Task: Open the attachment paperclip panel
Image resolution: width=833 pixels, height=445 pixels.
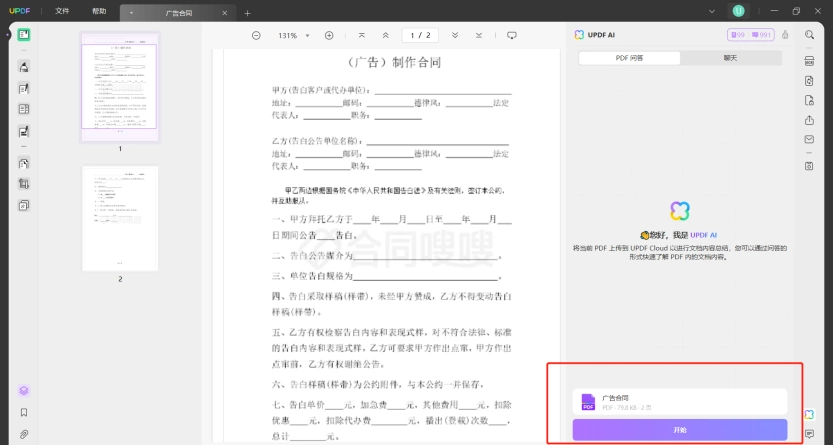Action: coord(23,434)
